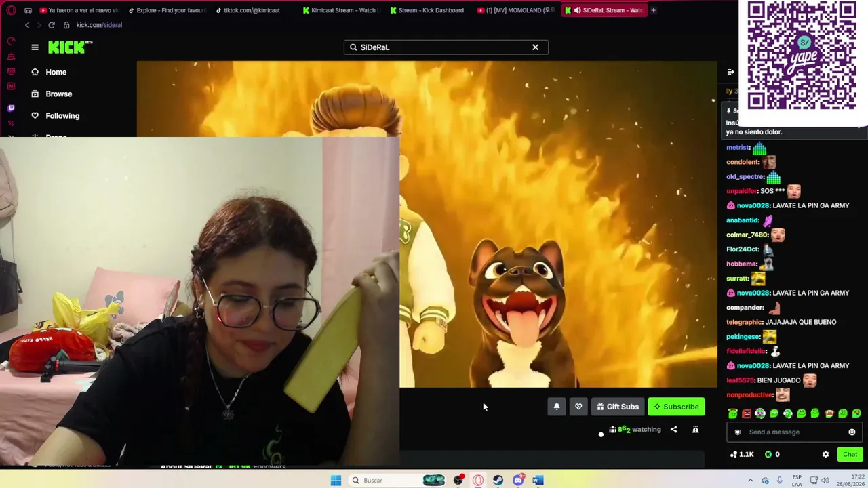Open the chat emoji picker

coord(852,432)
